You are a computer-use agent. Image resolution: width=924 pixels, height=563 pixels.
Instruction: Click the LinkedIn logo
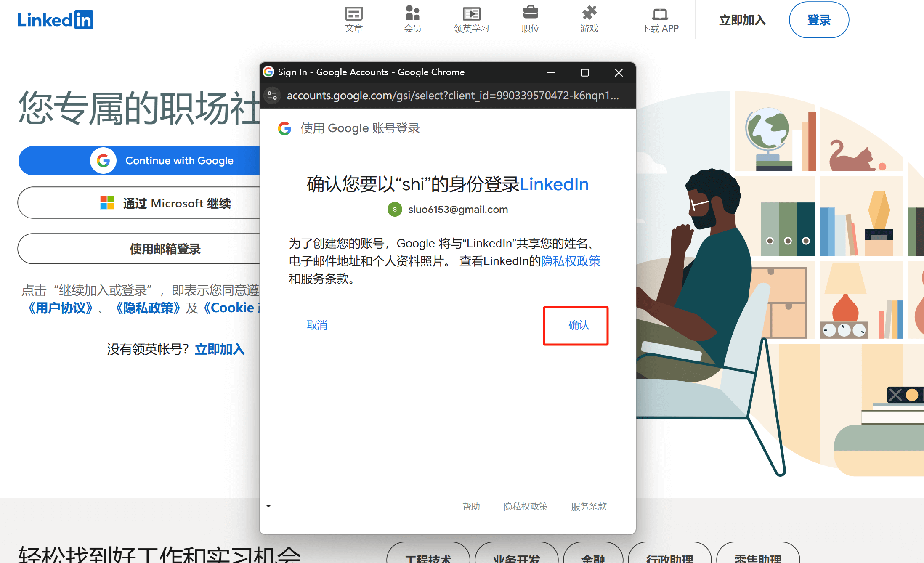pos(55,19)
